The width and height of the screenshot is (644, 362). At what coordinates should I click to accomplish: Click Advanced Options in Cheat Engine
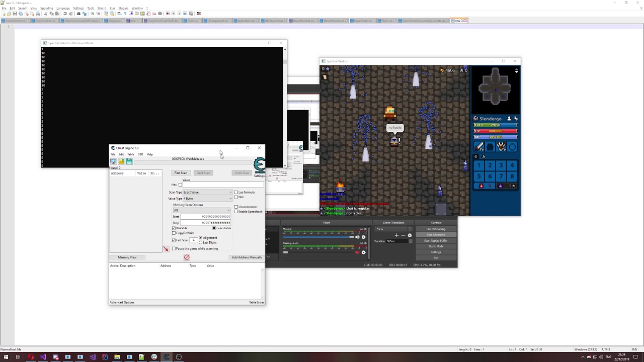pyautogui.click(x=122, y=303)
